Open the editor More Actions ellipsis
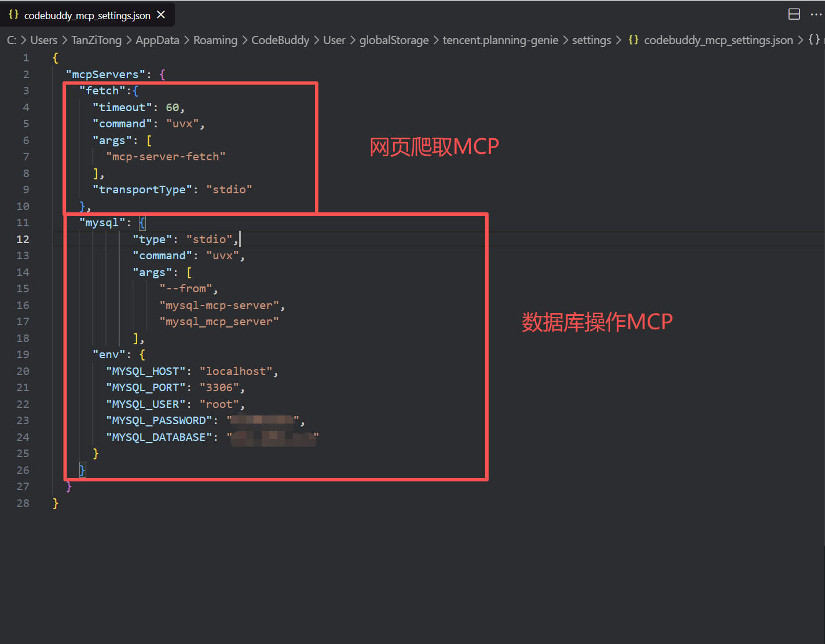The image size is (825, 644). click(x=816, y=14)
